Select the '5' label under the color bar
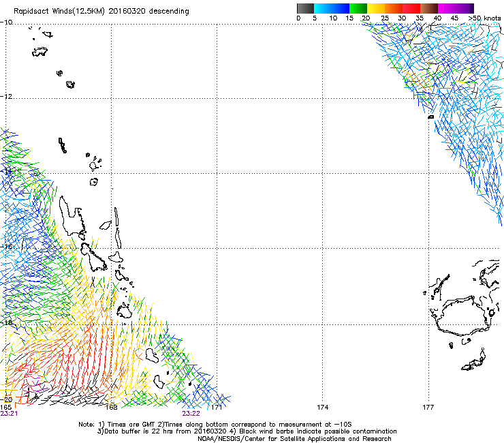 [x=315, y=18]
